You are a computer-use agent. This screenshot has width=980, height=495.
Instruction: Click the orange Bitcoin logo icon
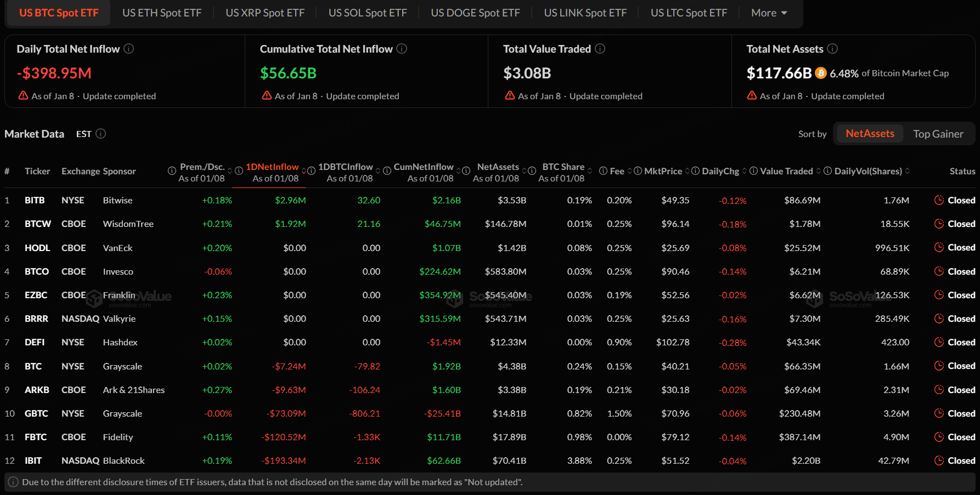[x=821, y=73]
